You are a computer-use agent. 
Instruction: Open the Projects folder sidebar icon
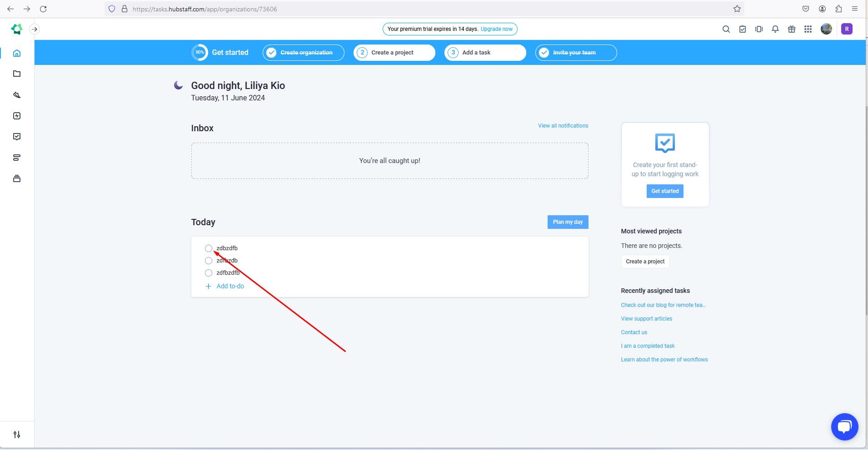(17, 74)
